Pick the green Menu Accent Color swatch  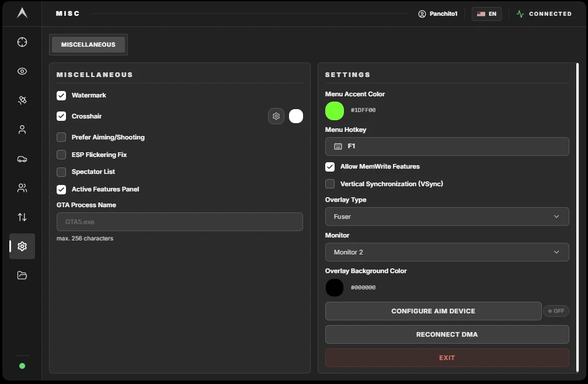coord(335,111)
